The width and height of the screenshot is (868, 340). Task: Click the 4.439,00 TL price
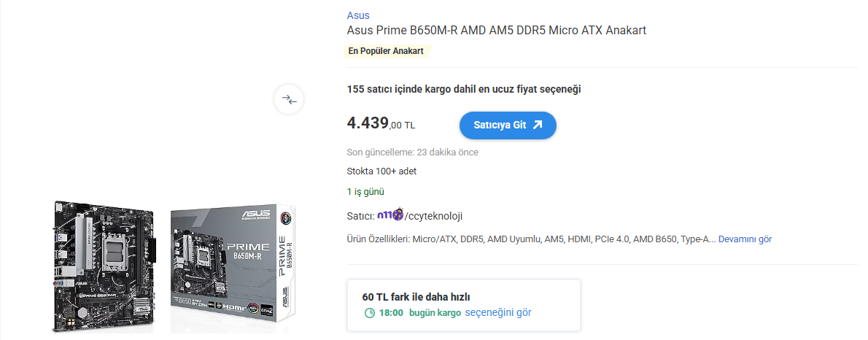[x=381, y=123]
